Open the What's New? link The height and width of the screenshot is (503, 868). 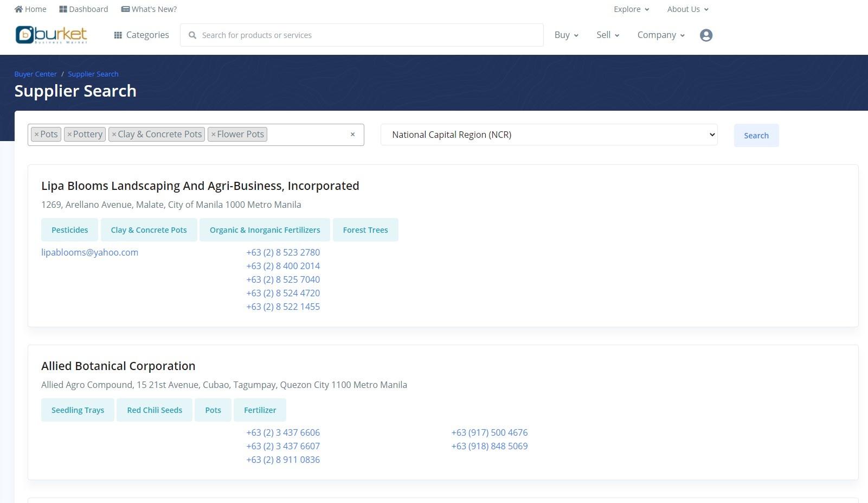point(149,9)
